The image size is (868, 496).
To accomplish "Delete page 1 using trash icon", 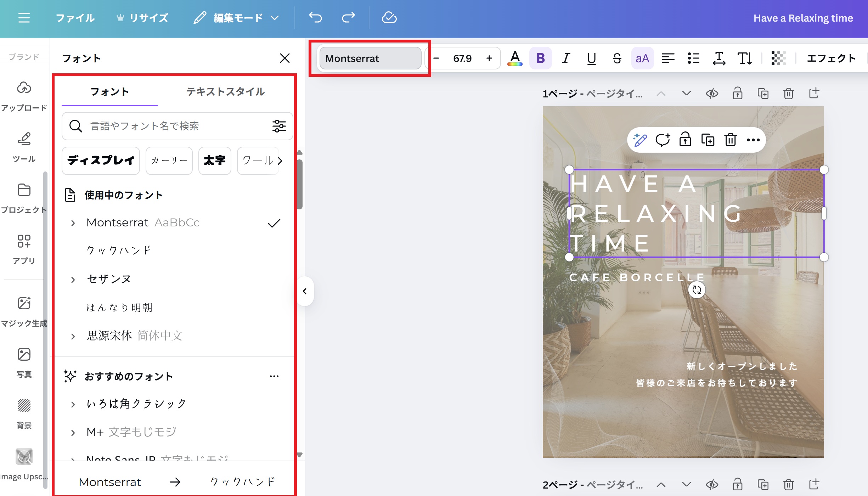I will (x=788, y=94).
